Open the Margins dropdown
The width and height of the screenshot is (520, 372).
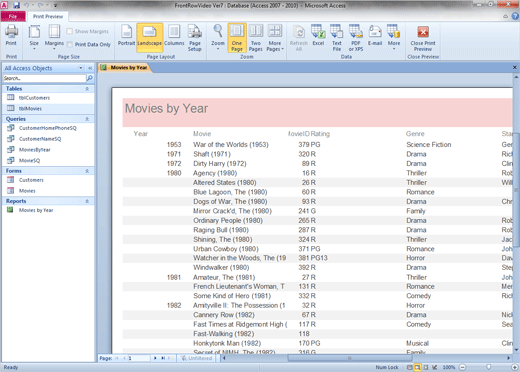pos(54,37)
